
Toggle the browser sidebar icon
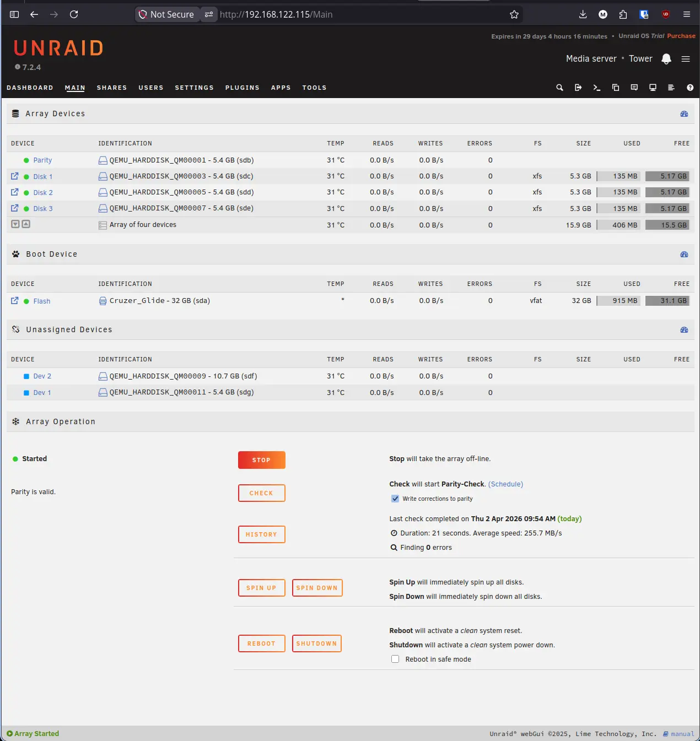pos(14,14)
